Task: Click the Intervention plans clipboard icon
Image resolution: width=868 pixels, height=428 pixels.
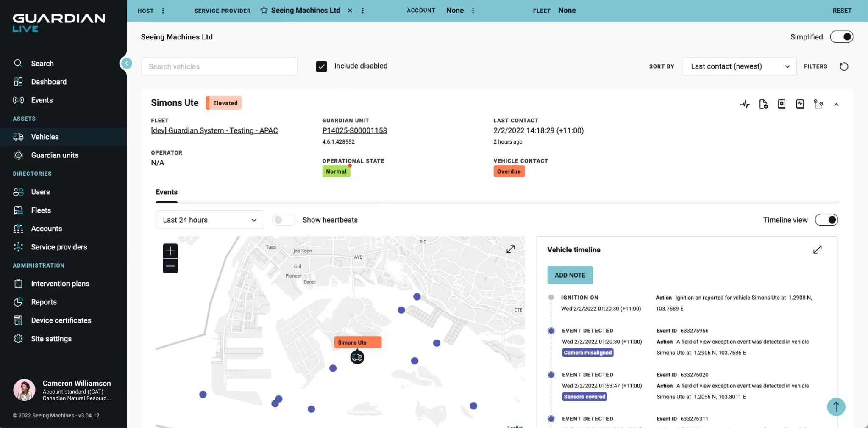Action: (18, 284)
